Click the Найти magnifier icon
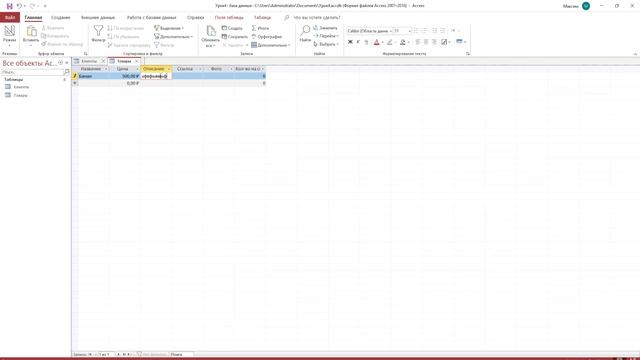This screenshot has width=640, height=360. [305, 31]
